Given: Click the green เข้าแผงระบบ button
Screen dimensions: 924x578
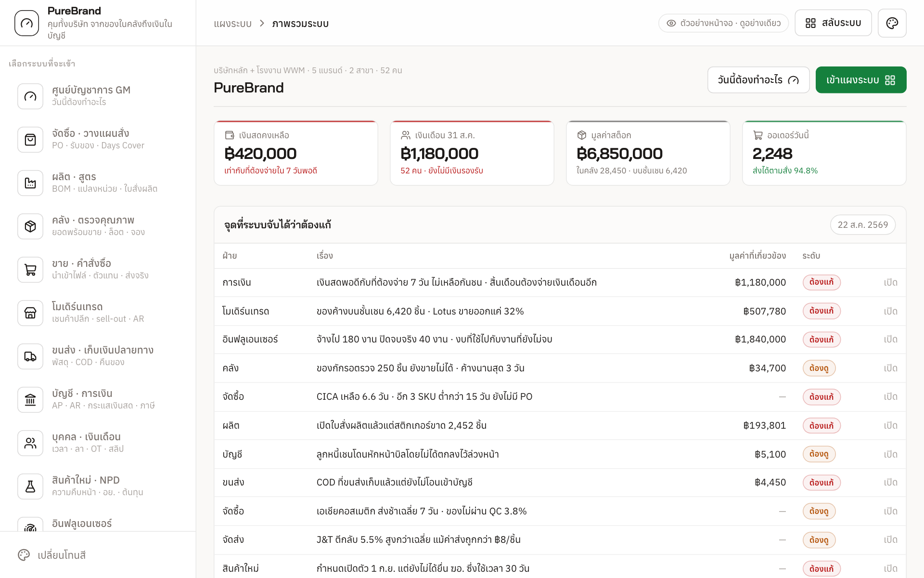Looking at the screenshot, I should (x=861, y=80).
